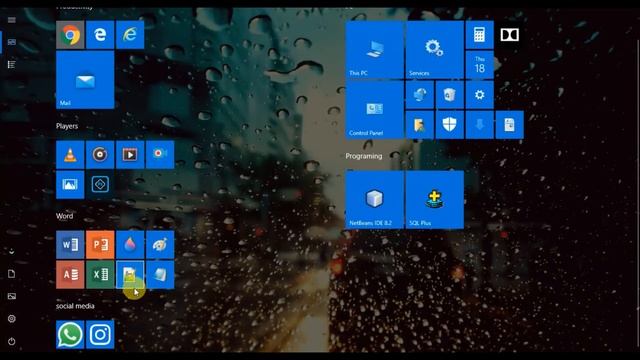Screen dimensions: 640x360
Task: Launch the Microsoft Excel tile
Action: pos(100,274)
